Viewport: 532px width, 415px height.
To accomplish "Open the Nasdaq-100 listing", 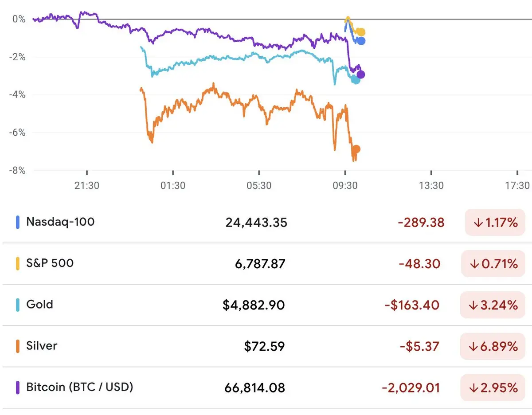I will point(60,222).
